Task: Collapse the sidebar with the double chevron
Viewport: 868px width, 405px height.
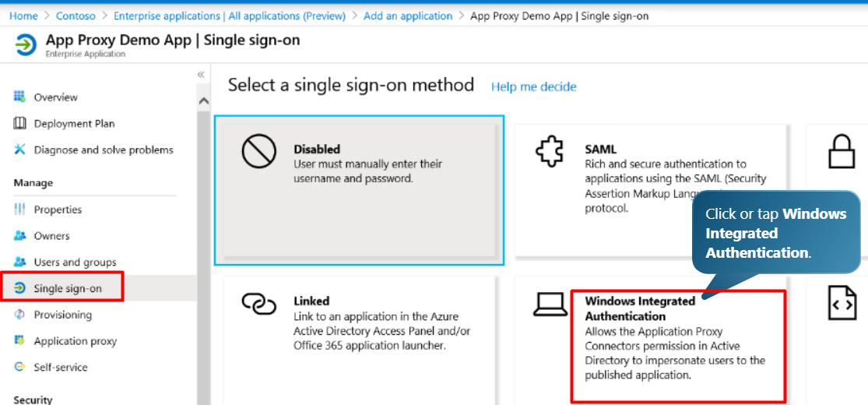Action: 201,75
